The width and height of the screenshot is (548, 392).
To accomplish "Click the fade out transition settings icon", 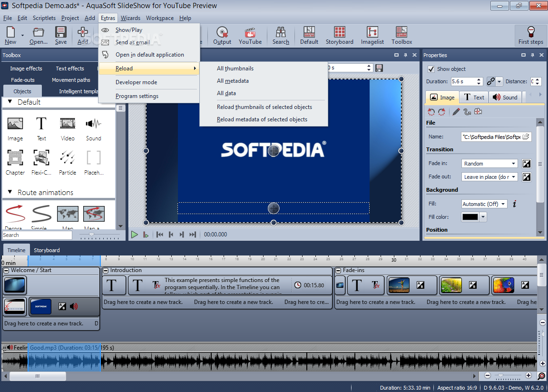I will (526, 177).
